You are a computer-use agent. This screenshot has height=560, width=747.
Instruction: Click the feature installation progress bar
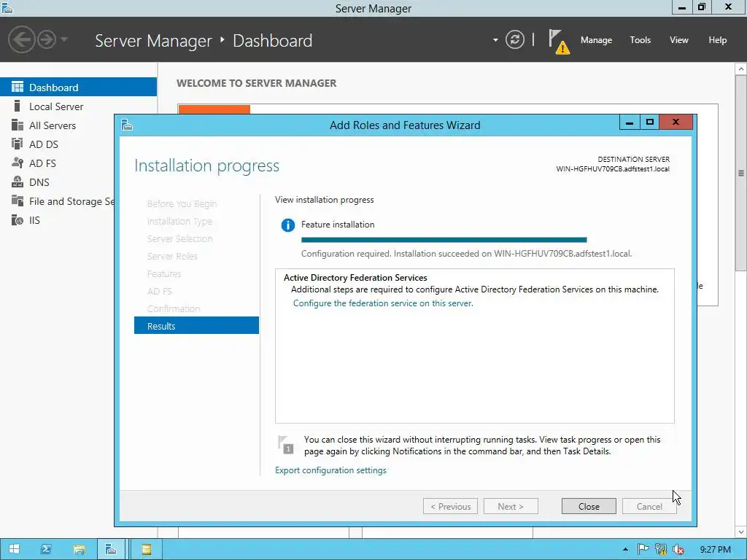(444, 240)
